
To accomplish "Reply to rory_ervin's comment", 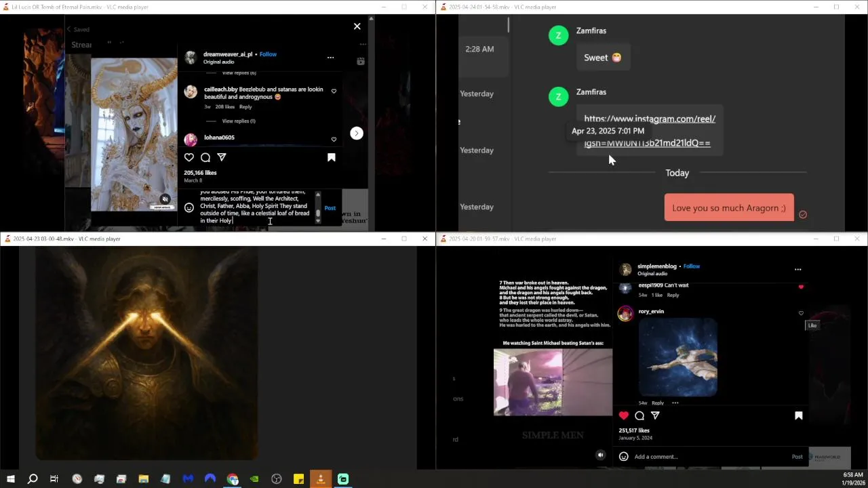I will click(658, 403).
